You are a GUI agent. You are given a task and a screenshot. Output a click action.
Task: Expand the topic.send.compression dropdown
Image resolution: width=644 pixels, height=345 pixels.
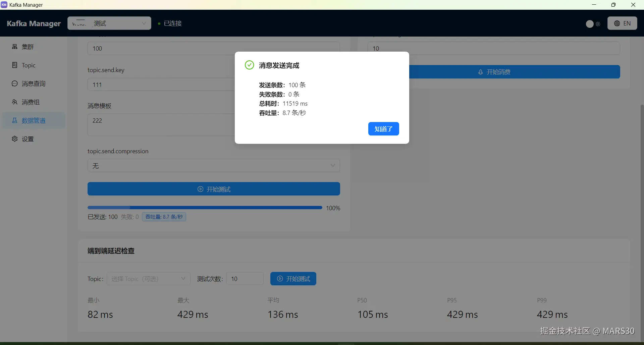point(214,166)
